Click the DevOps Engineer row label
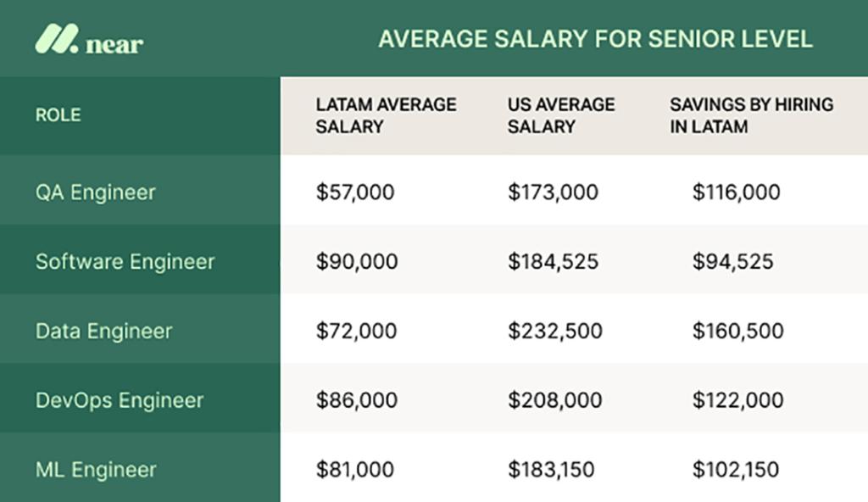The width and height of the screenshot is (868, 502). pos(119,400)
